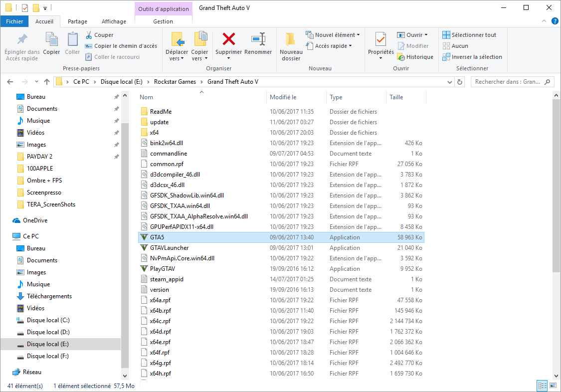Image resolution: width=561 pixels, height=392 pixels.
Task: Open the quick access toolbar customize arrow
Action: pyautogui.click(x=45, y=8)
